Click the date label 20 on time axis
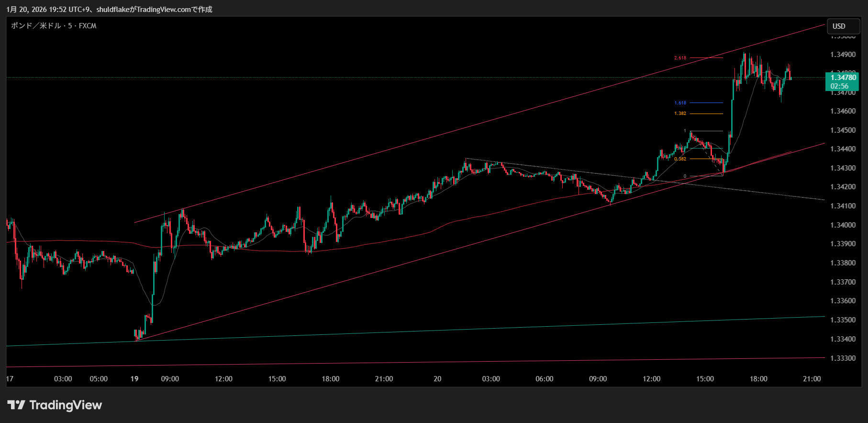 point(437,379)
